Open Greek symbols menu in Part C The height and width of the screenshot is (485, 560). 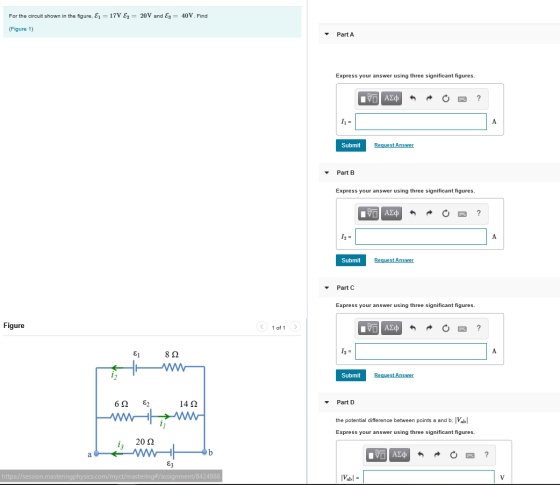[391, 328]
